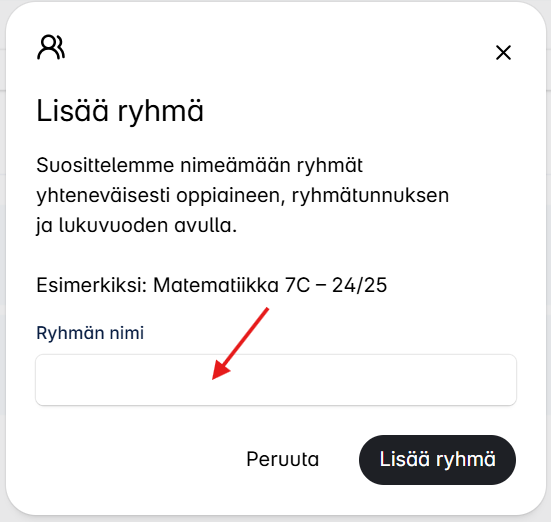551x522 pixels.
Task: Click the group people icon in dialog header
Action: point(51,47)
